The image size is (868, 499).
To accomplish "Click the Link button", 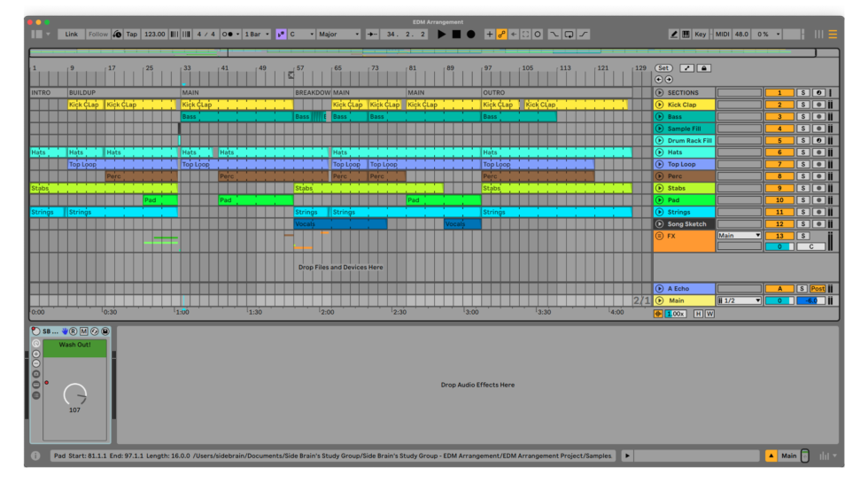I will click(x=72, y=35).
